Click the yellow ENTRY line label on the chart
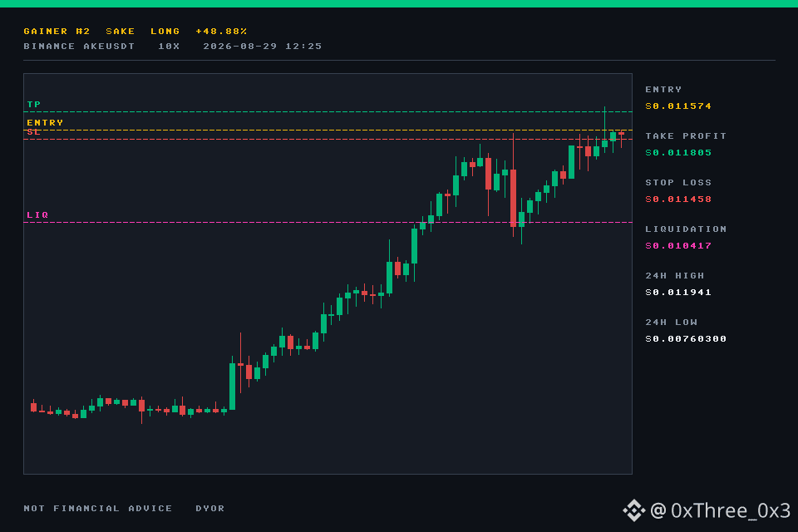 45,123
